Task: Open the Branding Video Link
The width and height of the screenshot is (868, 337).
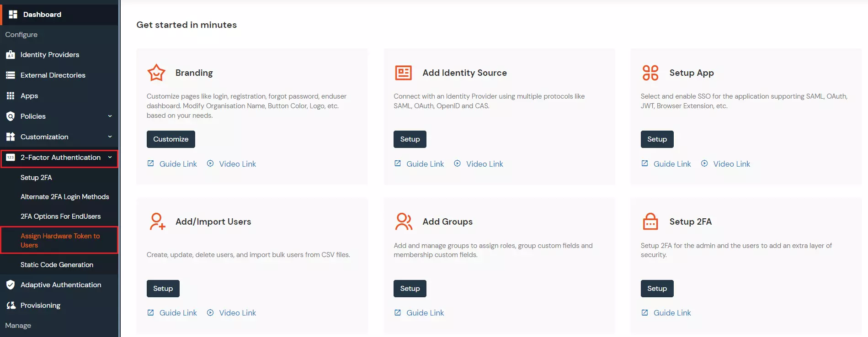Action: [237, 164]
